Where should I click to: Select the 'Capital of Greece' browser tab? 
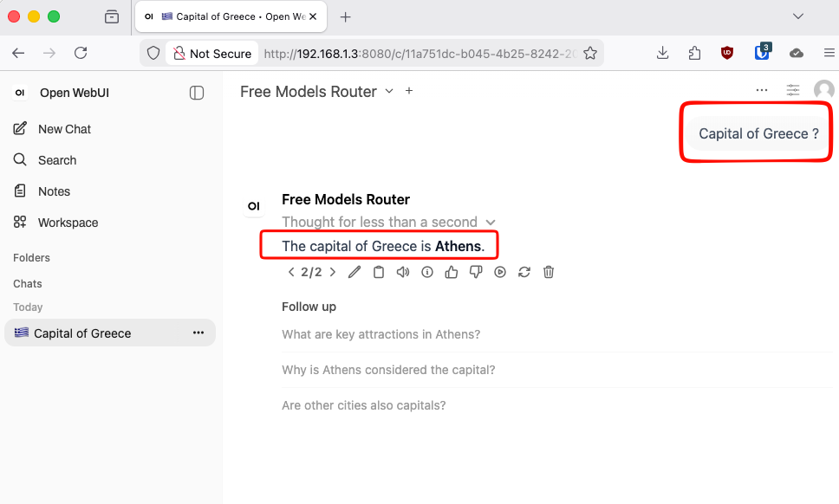231,16
